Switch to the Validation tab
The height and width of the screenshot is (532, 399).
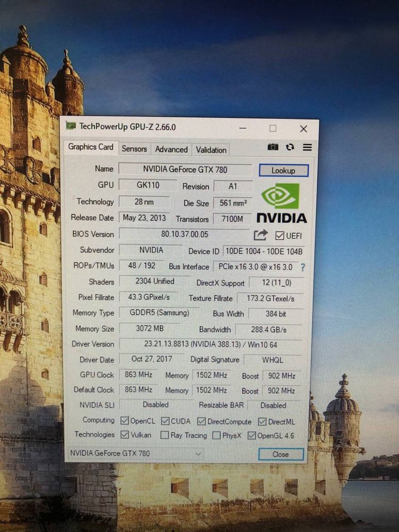[211, 150]
